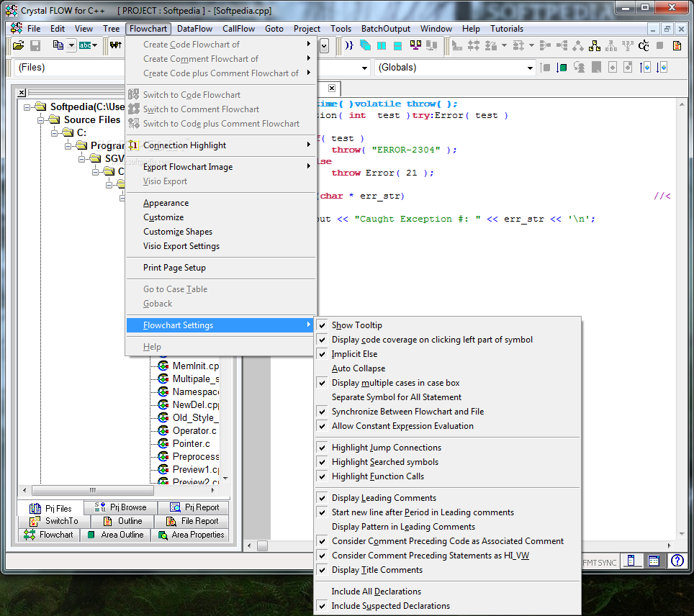
Task: Click the status bar window-list icon
Action: (654, 561)
